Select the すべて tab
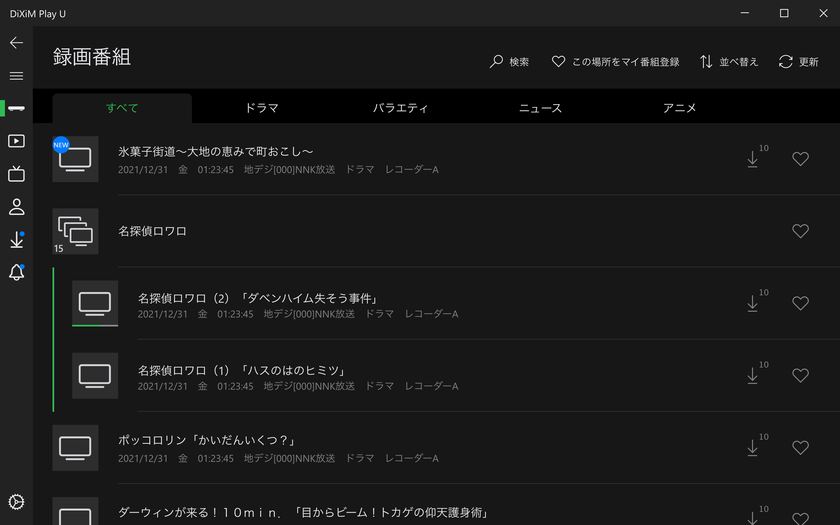 point(122,108)
